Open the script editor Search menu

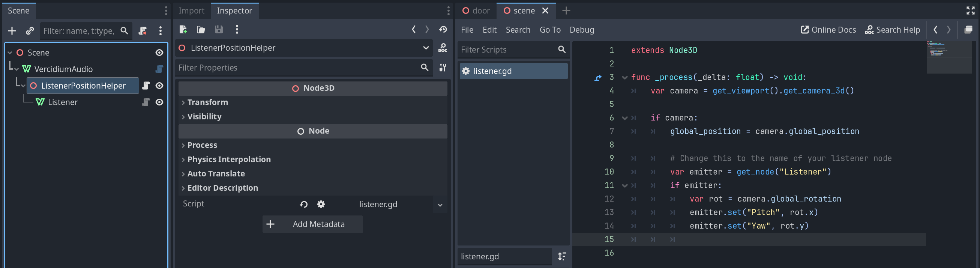pyautogui.click(x=518, y=30)
